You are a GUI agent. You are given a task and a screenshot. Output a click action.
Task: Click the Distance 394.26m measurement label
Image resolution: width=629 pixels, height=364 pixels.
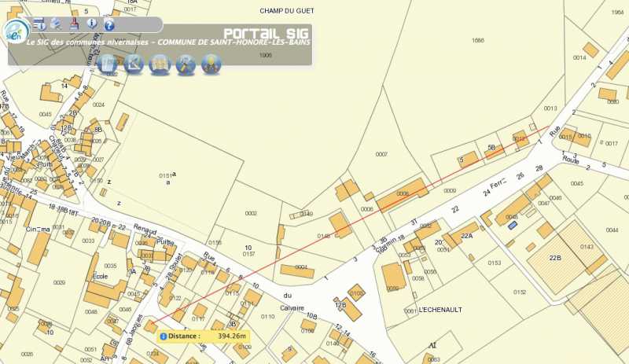(204, 336)
